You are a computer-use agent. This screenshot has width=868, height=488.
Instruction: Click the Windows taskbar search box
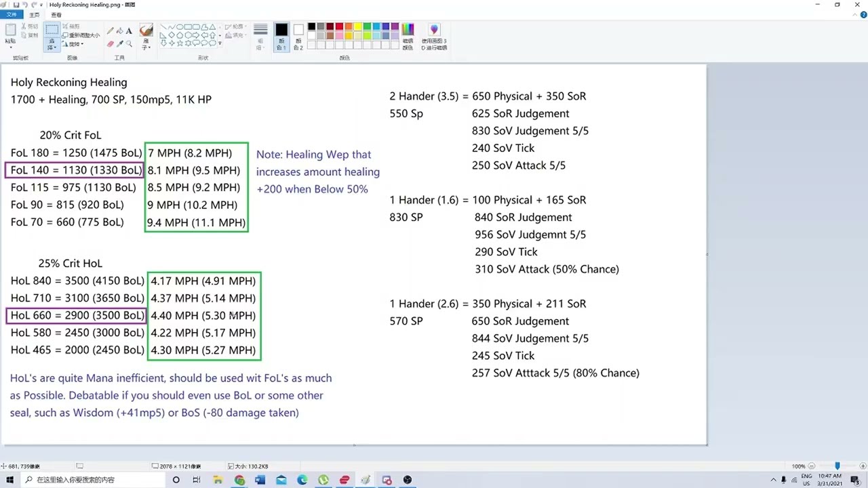[x=92, y=480]
